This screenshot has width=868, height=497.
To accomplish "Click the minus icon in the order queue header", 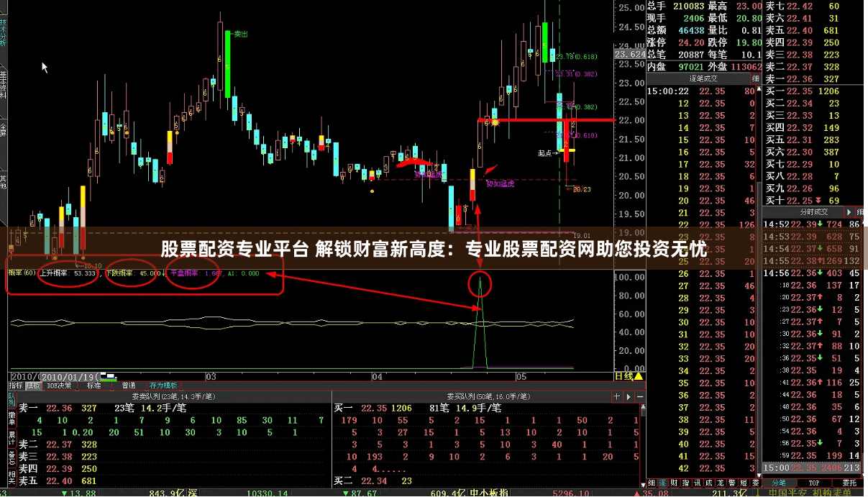I will pyautogui.click(x=639, y=396).
